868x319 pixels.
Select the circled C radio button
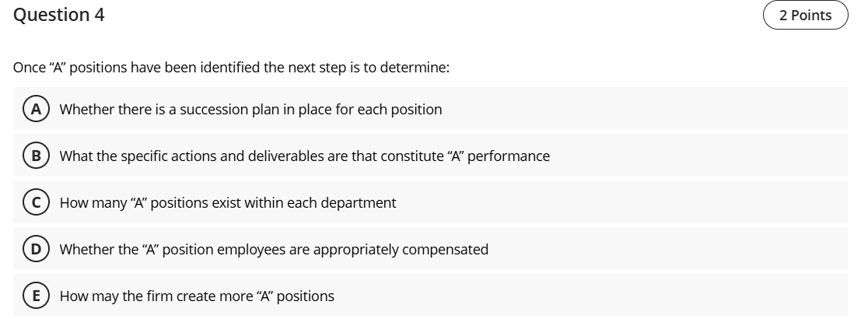tap(35, 202)
